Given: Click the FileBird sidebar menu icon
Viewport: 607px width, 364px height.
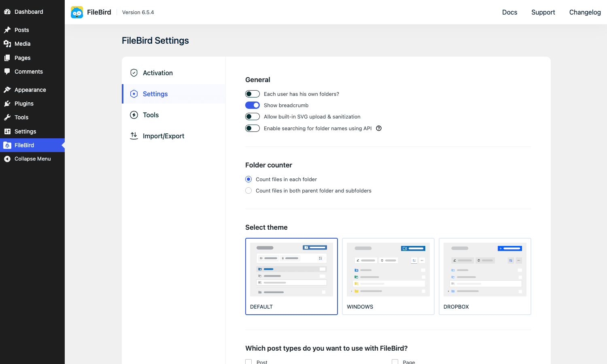Looking at the screenshot, I should 7,145.
